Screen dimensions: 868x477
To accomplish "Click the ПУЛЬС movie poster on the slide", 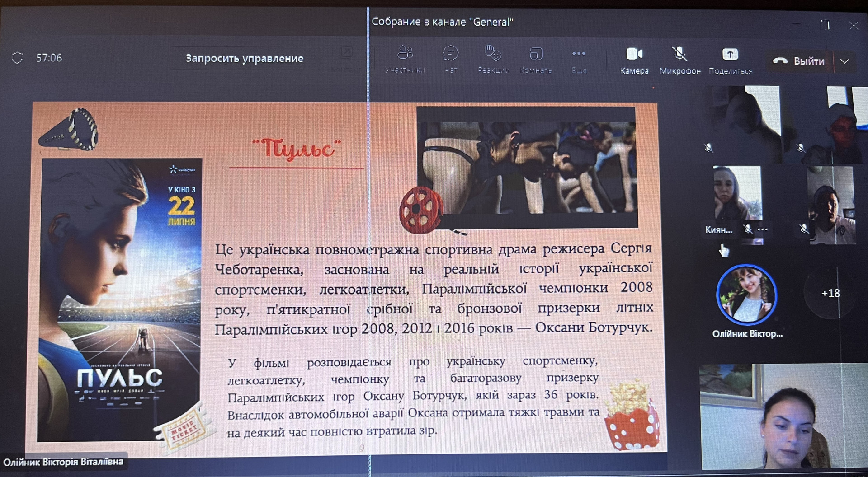I will (120, 299).
